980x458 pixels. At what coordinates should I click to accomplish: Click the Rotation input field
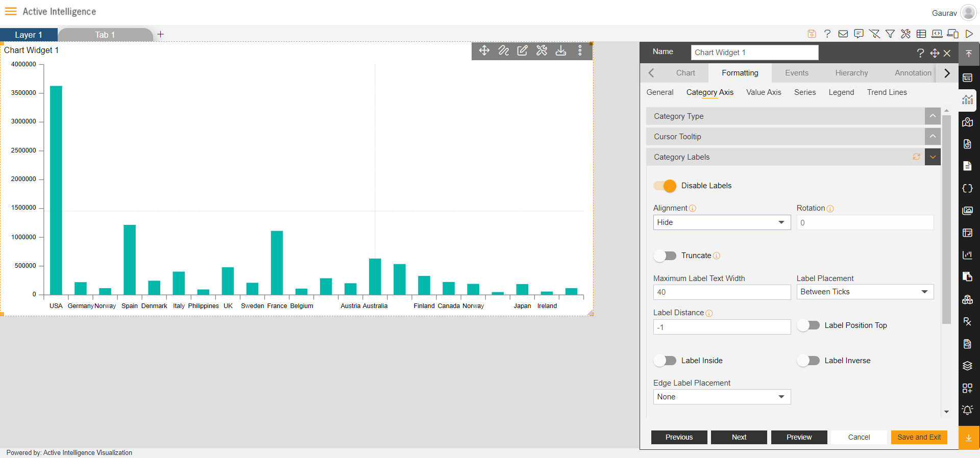tap(865, 222)
